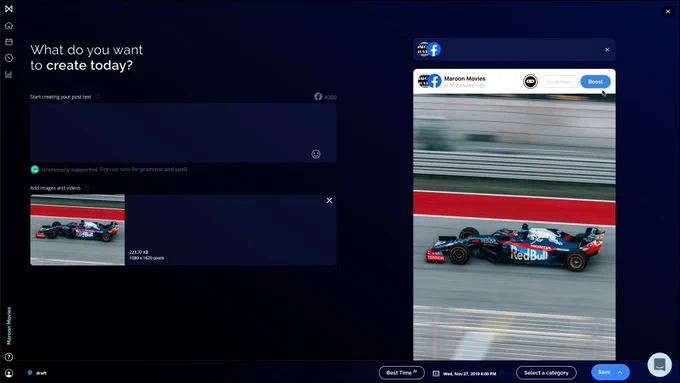Expand the Save options chevron

coord(620,372)
